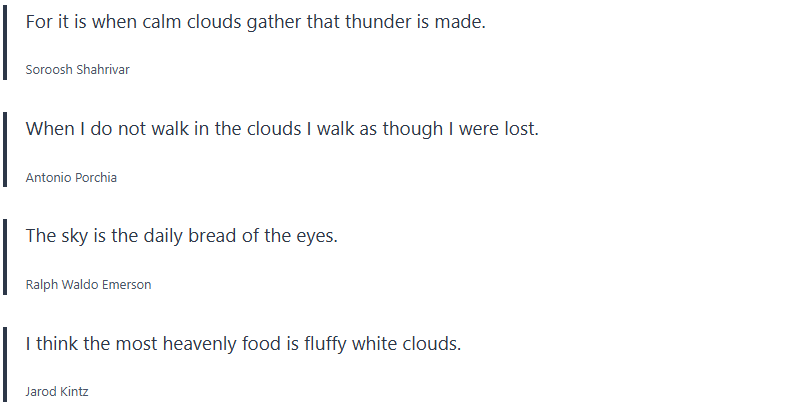This screenshot has height=408, width=806.
Task: Click the quote about calm clouds and thunder
Action: [x=255, y=22]
